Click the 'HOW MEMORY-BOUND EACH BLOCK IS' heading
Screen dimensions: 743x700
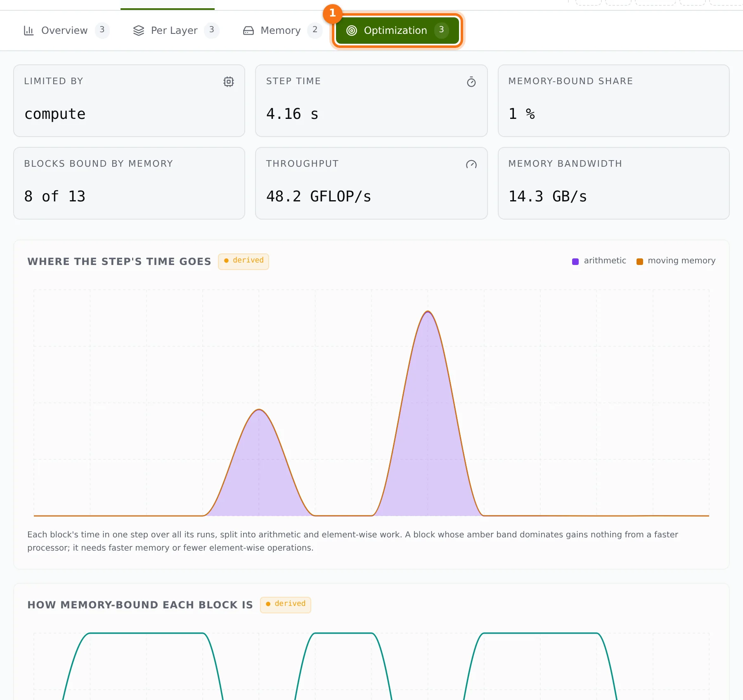coord(140,605)
